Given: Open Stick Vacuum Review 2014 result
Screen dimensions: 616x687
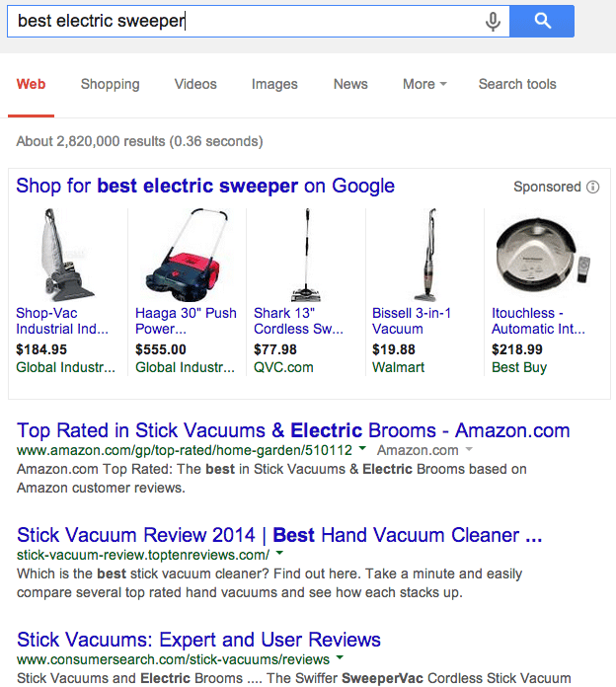Looking at the screenshot, I should click(279, 535).
